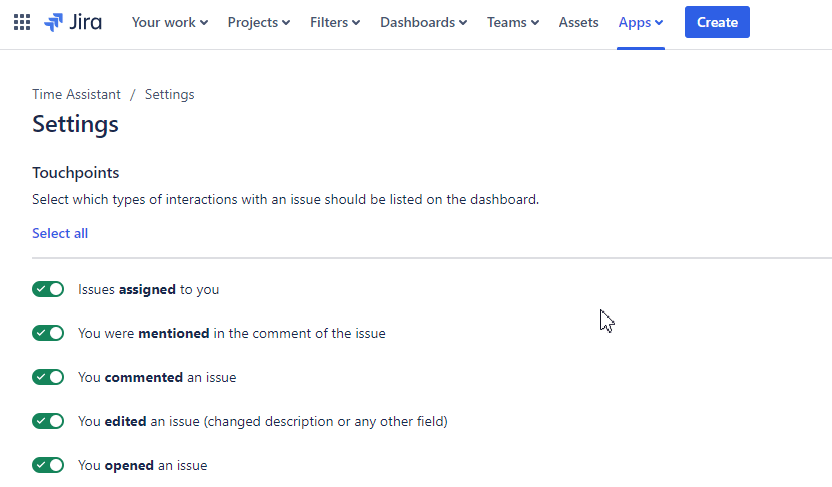The width and height of the screenshot is (832, 487).
Task: Disable the mentioned in comment toggle
Action: click(x=48, y=333)
